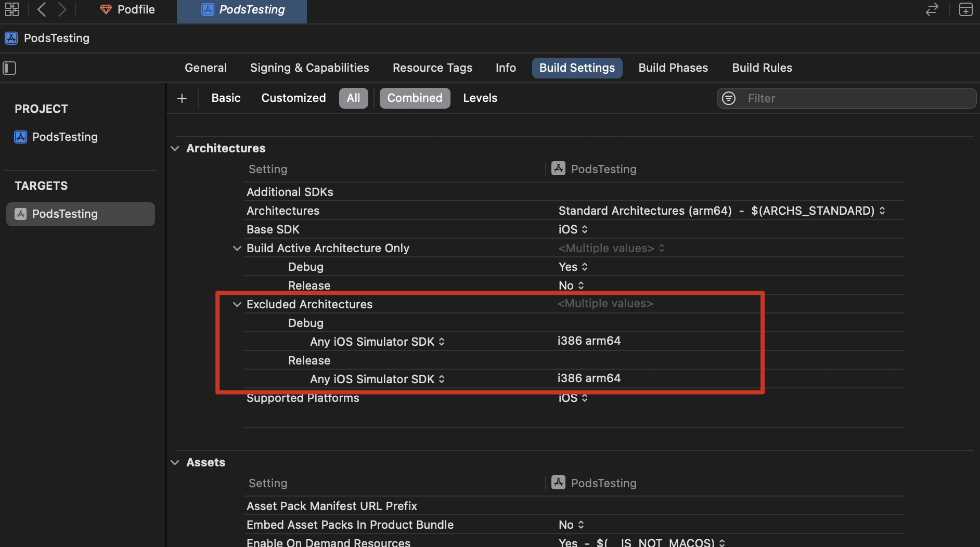This screenshot has height=547, width=980.
Task: Open Signing & Capabilities tab
Action: click(310, 68)
